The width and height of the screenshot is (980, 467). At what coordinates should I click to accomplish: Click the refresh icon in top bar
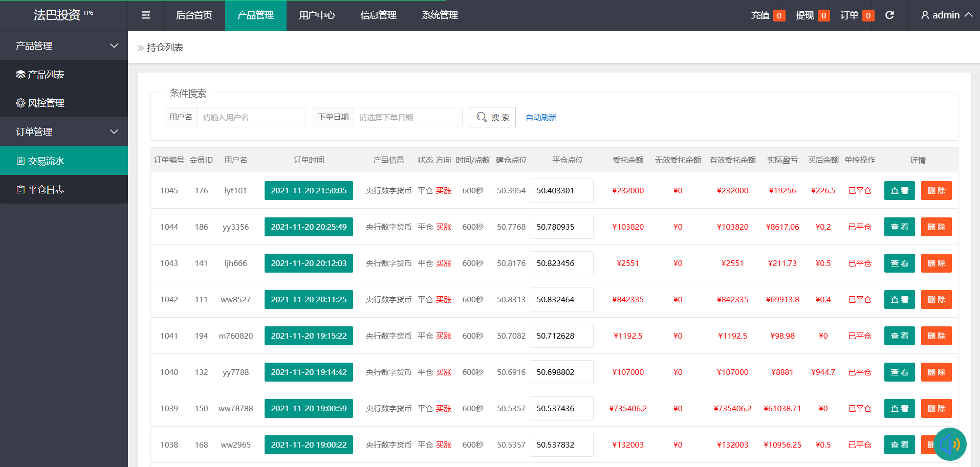889,15
